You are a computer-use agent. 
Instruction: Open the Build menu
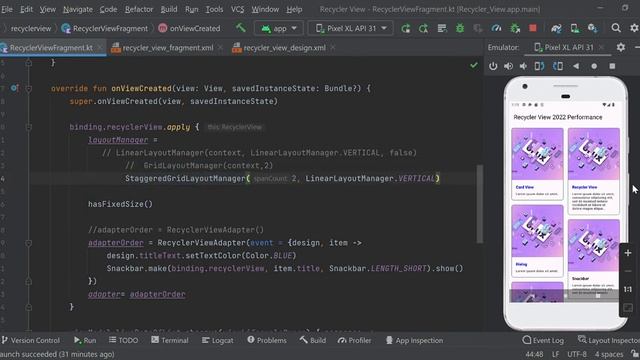click(169, 9)
